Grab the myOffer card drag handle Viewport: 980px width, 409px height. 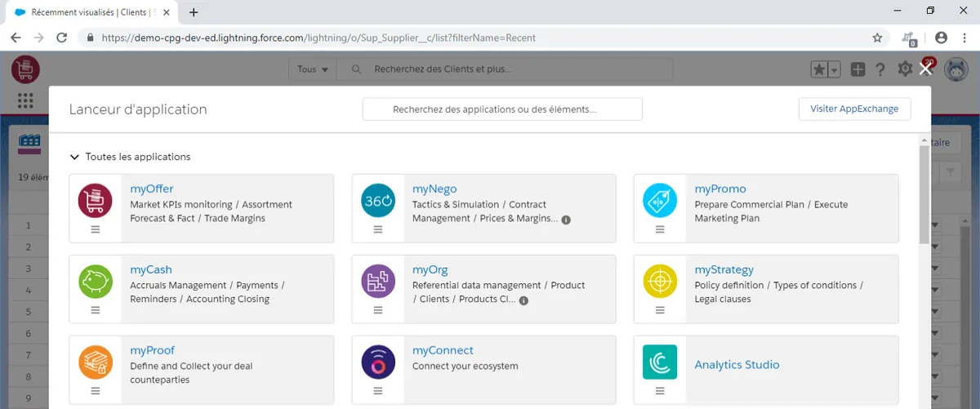click(96, 229)
